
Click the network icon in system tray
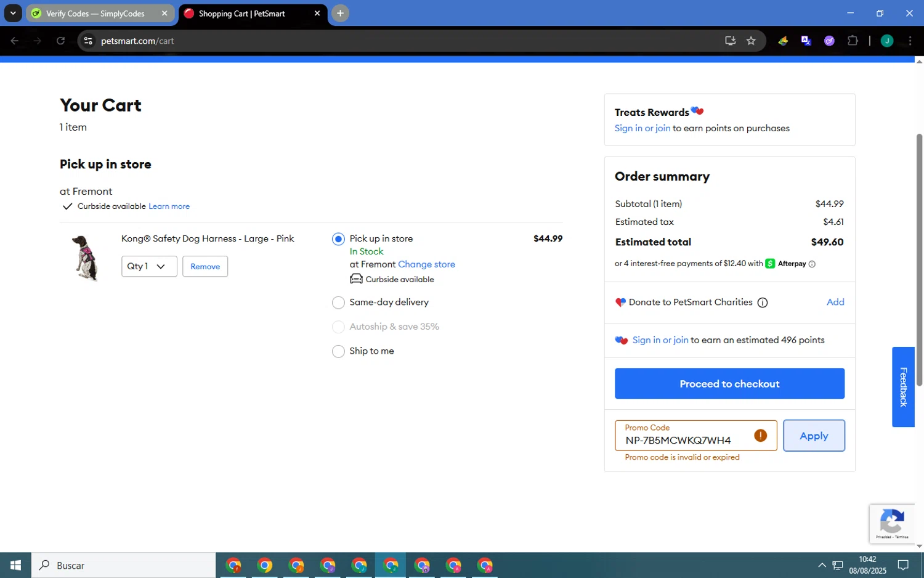pyautogui.click(x=838, y=565)
